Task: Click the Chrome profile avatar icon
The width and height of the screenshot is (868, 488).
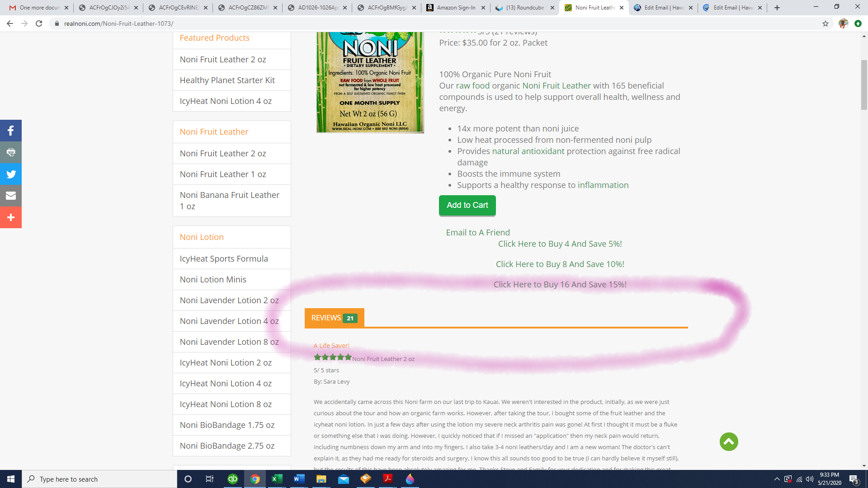Action: pos(843,23)
